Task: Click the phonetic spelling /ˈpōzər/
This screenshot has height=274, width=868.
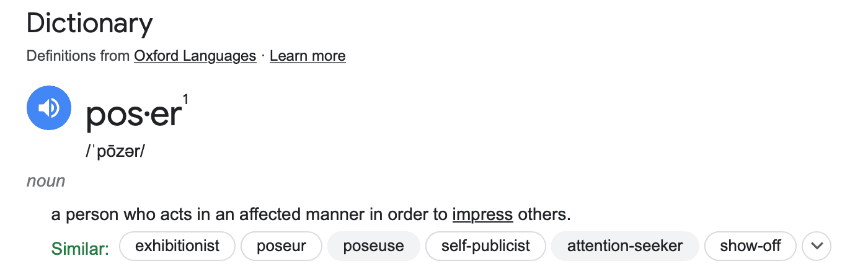Action: pos(115,152)
